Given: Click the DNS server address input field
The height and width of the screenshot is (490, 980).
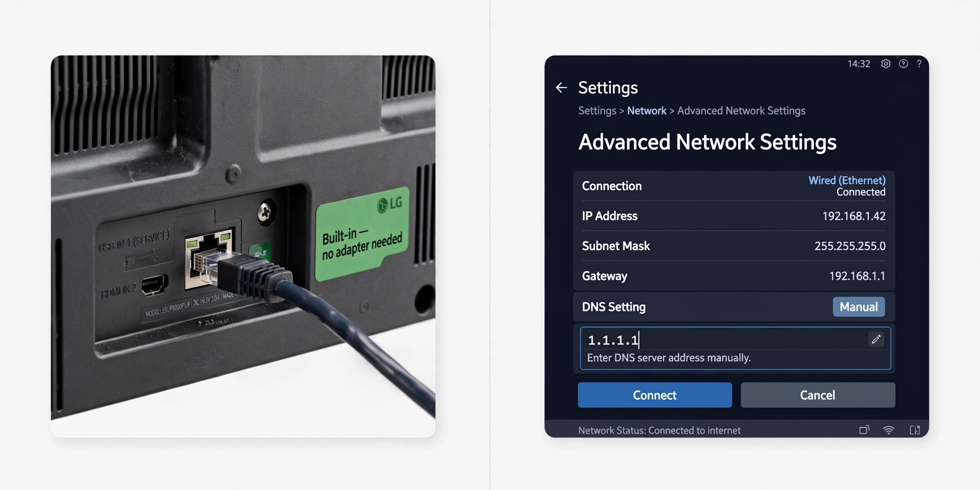Looking at the screenshot, I should point(735,348).
